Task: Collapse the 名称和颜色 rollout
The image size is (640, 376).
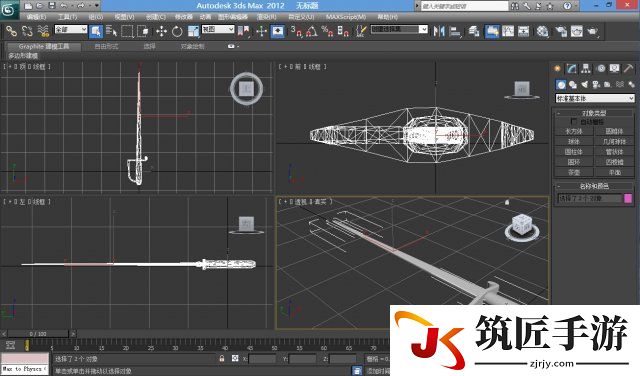Action: click(594, 186)
